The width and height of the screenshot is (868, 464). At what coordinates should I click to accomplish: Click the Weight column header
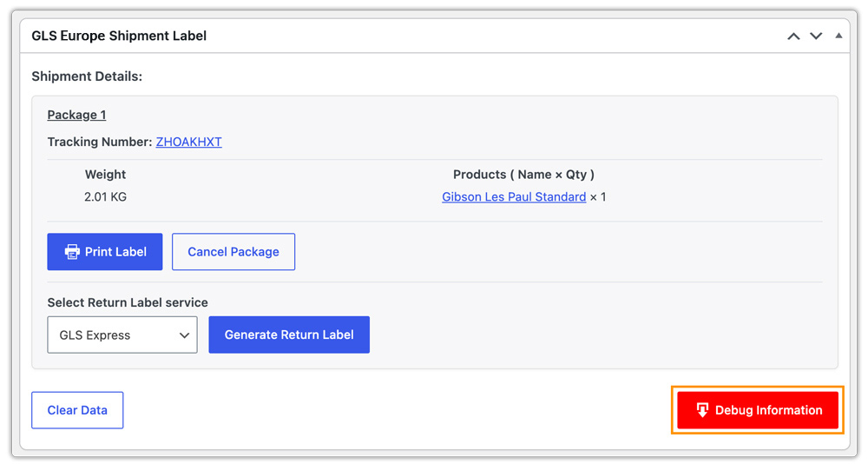[x=105, y=175]
